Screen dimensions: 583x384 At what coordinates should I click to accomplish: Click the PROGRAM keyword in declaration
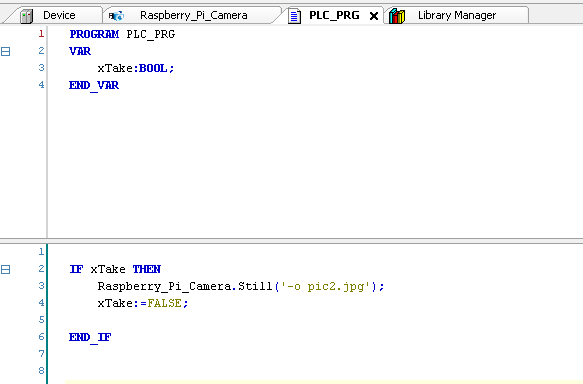click(94, 34)
